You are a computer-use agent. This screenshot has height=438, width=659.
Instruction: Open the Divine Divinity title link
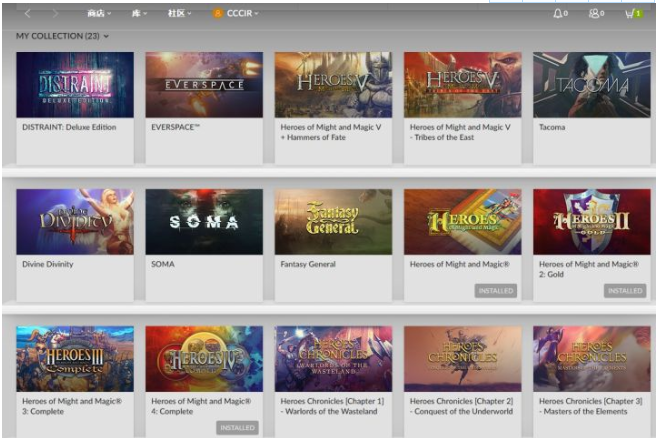click(48, 265)
